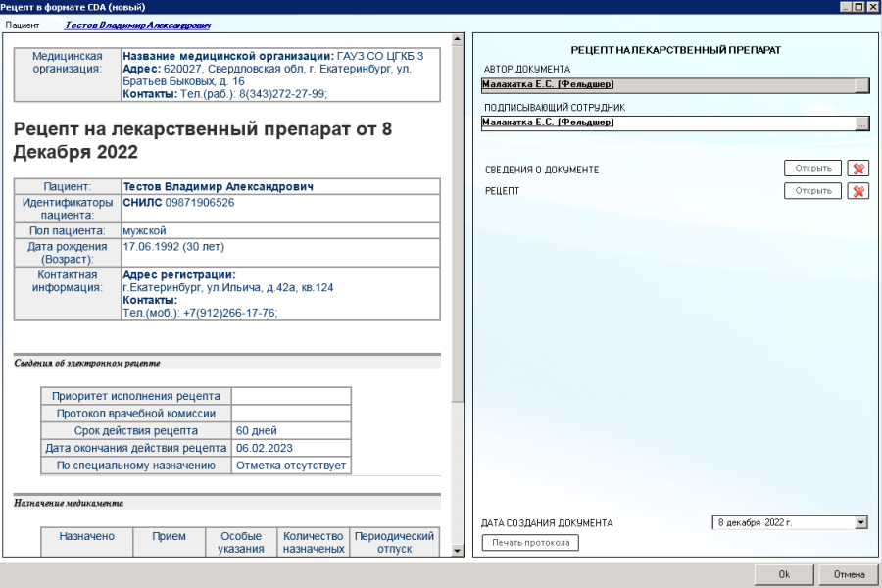Confirm with the Ok button

tap(784, 574)
